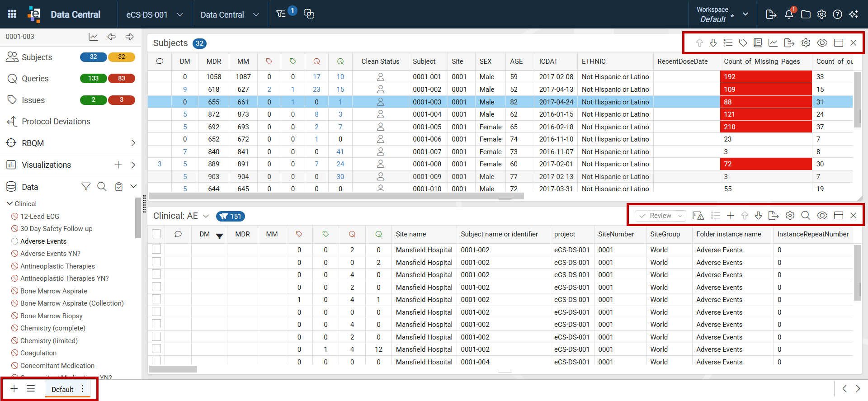Click the blue Subjects count badge 32
Screen dimensions: 868x401
pyautogui.click(x=94, y=57)
